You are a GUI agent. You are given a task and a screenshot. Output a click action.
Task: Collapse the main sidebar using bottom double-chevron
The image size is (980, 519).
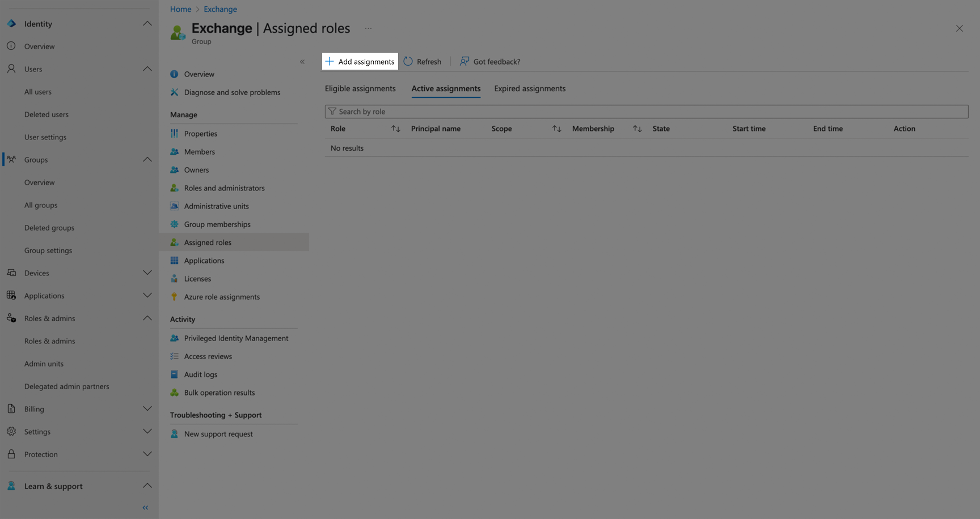[145, 508]
